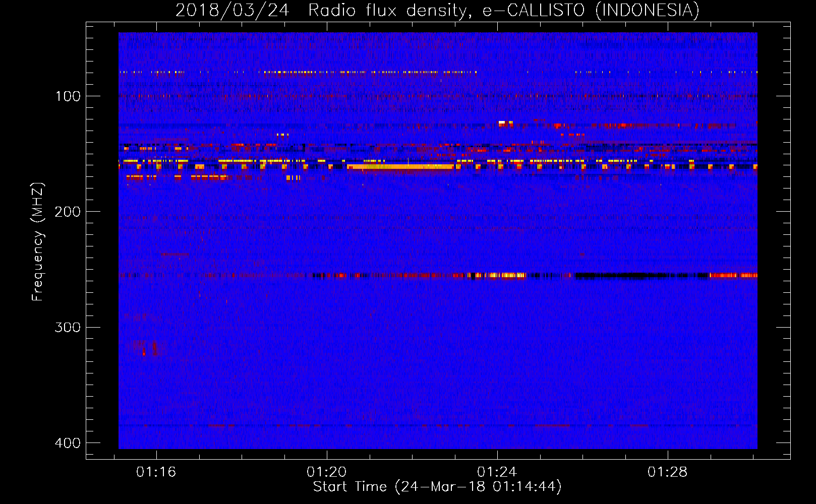Click the 200 frequency tick label

click(x=68, y=212)
